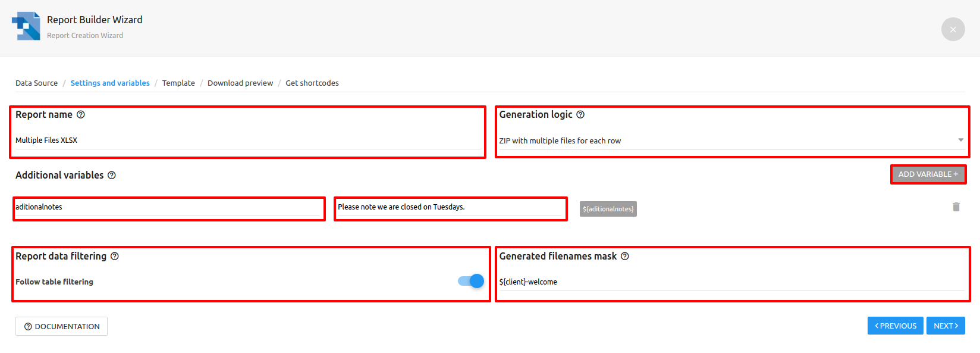Click the DOCUMENTATION button
The width and height of the screenshot is (980, 353).
[x=61, y=326]
